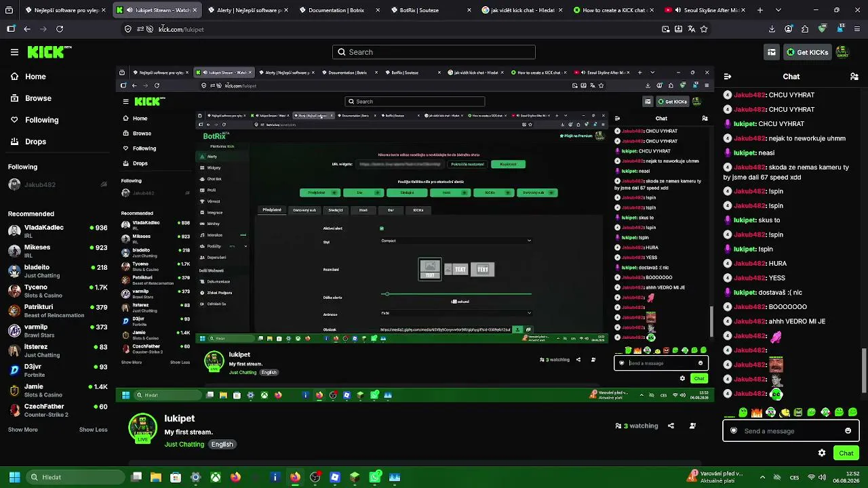Open Jakub482 in the main sidebar's Following list
Image resolution: width=868 pixels, height=488 pixels.
58,184
